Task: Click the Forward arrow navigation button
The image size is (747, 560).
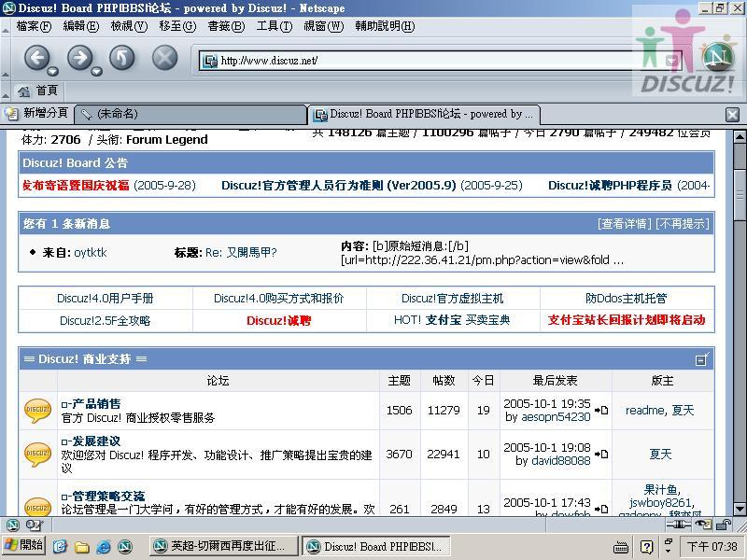Action: [80, 58]
